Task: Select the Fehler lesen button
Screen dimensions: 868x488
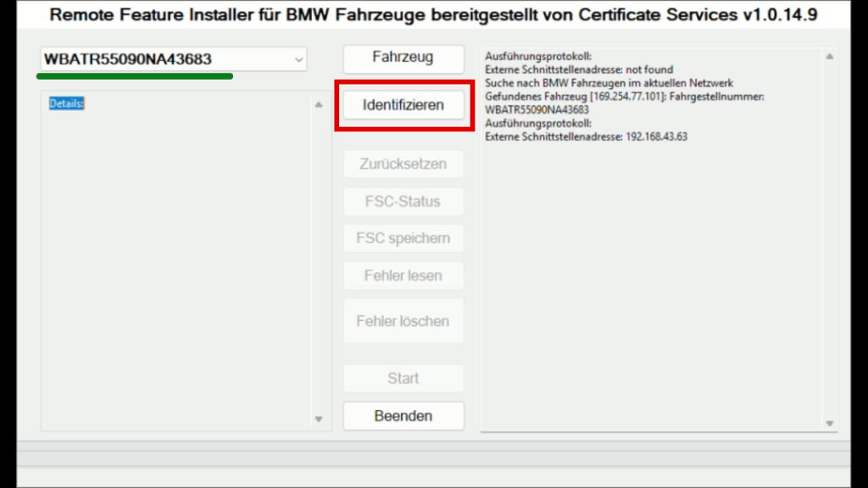Action: point(403,275)
